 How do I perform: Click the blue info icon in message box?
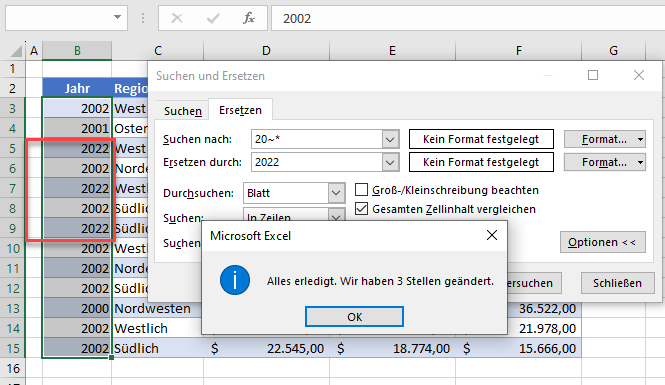235,280
